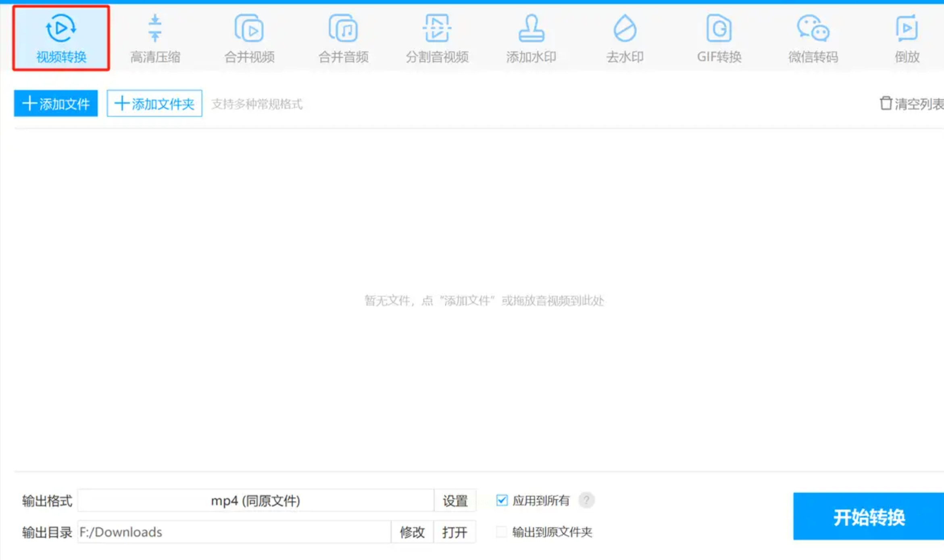Click the question mark help icon
This screenshot has width=944, height=560.
click(x=586, y=500)
